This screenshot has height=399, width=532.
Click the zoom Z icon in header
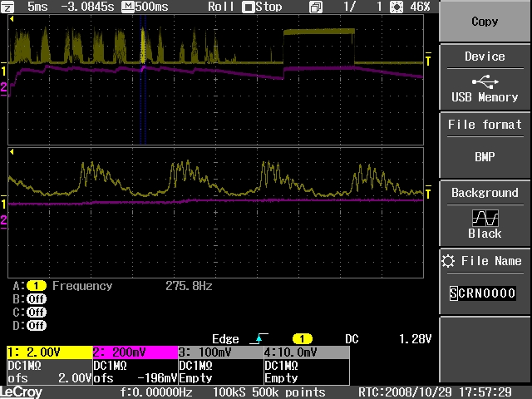coord(7,7)
